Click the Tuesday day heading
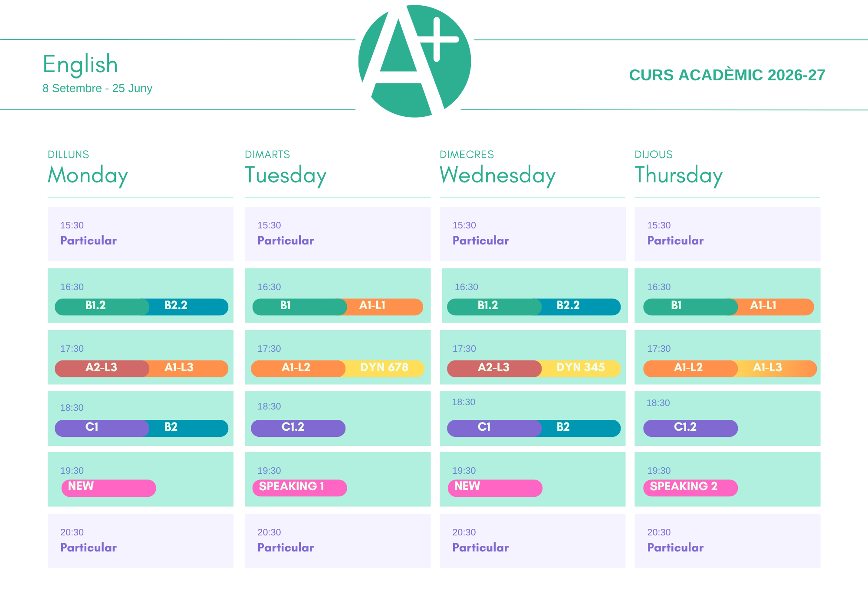Viewport: 868px width, 614px height. click(286, 175)
